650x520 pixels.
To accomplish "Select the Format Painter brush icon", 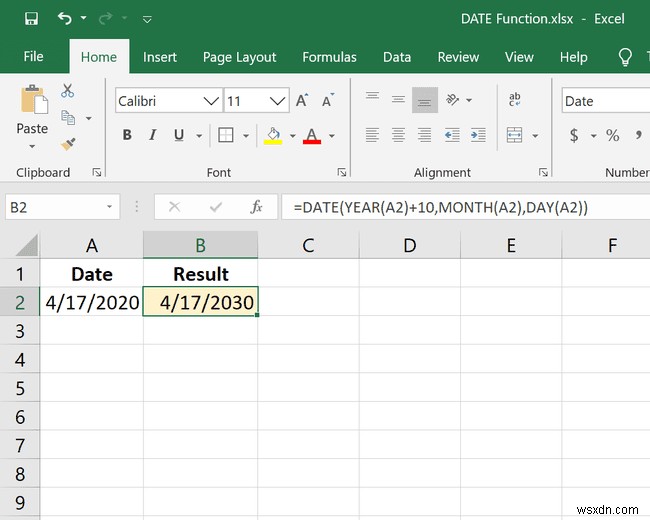I will tap(68, 144).
